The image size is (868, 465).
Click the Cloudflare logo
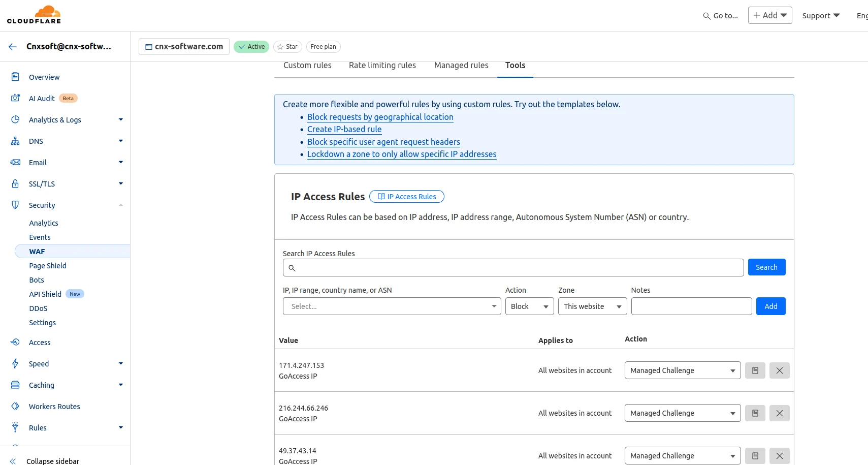pyautogui.click(x=34, y=15)
